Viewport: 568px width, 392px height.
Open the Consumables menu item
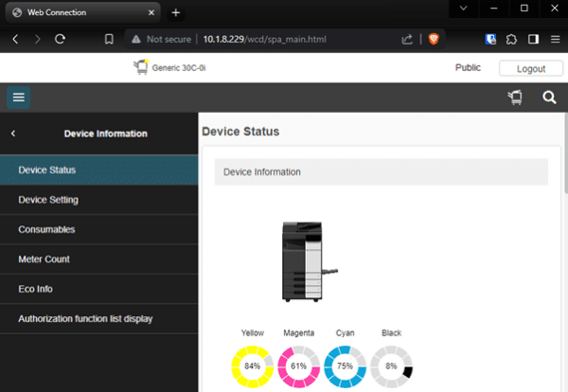46,229
